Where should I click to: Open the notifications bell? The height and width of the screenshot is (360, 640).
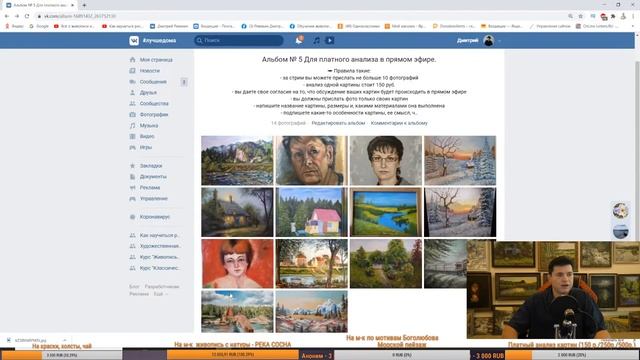coord(299,40)
